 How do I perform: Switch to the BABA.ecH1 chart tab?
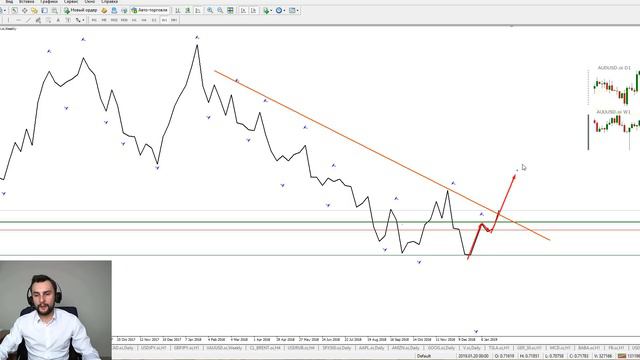point(589,348)
